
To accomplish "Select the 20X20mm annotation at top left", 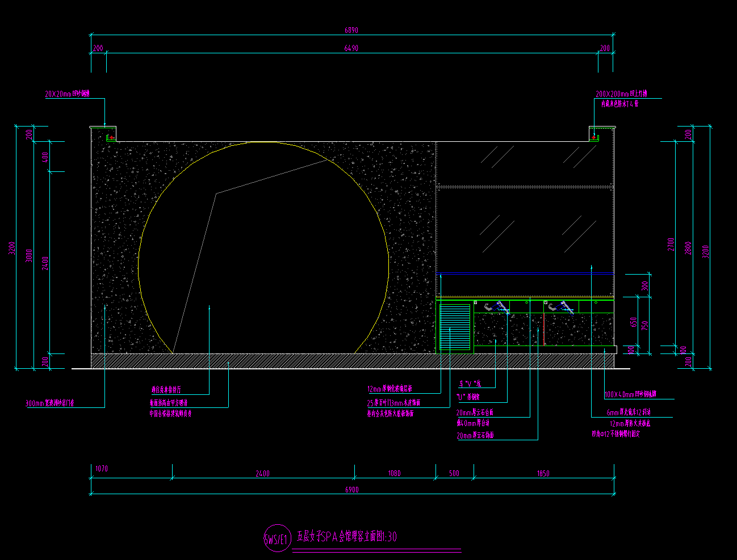I will [68, 94].
